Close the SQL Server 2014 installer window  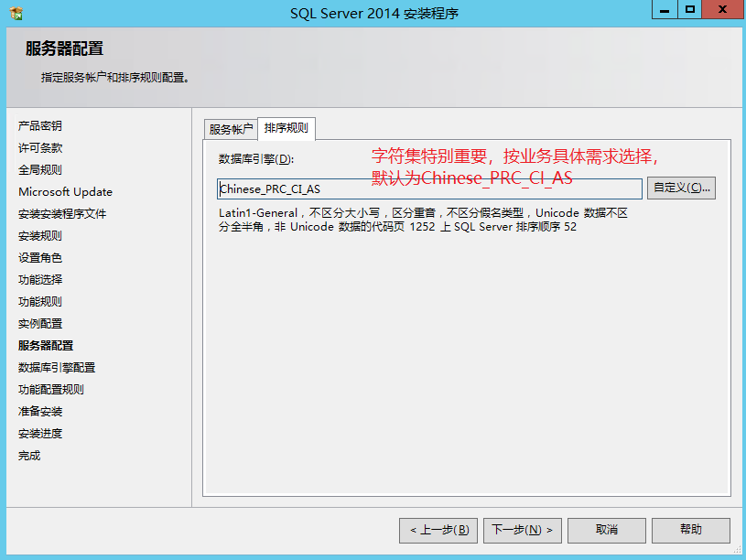tap(723, 9)
